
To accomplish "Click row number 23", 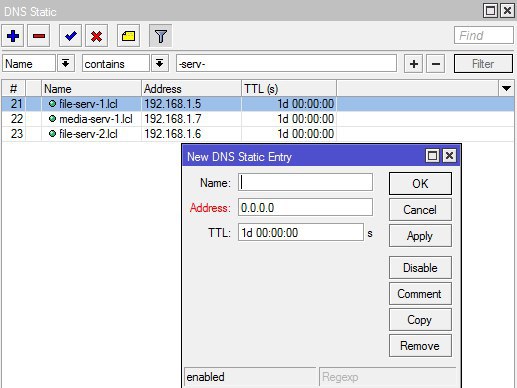I will coord(17,134).
